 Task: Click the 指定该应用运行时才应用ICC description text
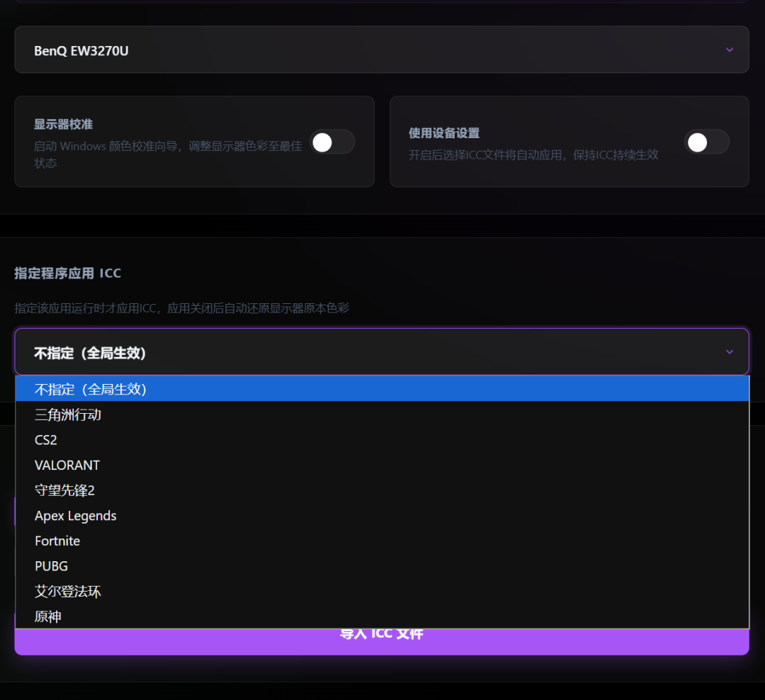coord(181,308)
